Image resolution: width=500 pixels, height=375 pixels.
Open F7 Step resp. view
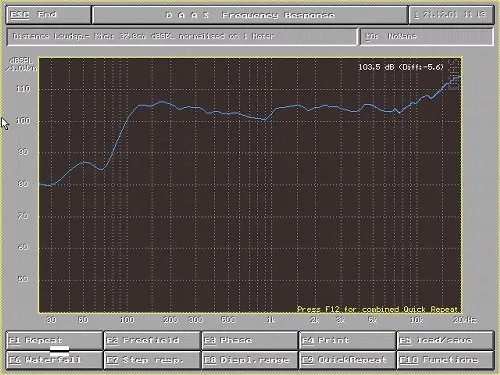click(x=152, y=360)
